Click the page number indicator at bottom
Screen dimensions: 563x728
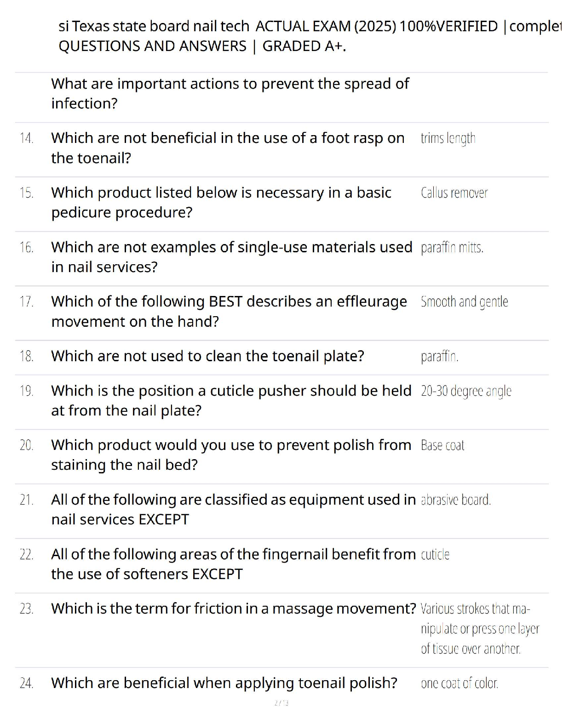pos(281,703)
